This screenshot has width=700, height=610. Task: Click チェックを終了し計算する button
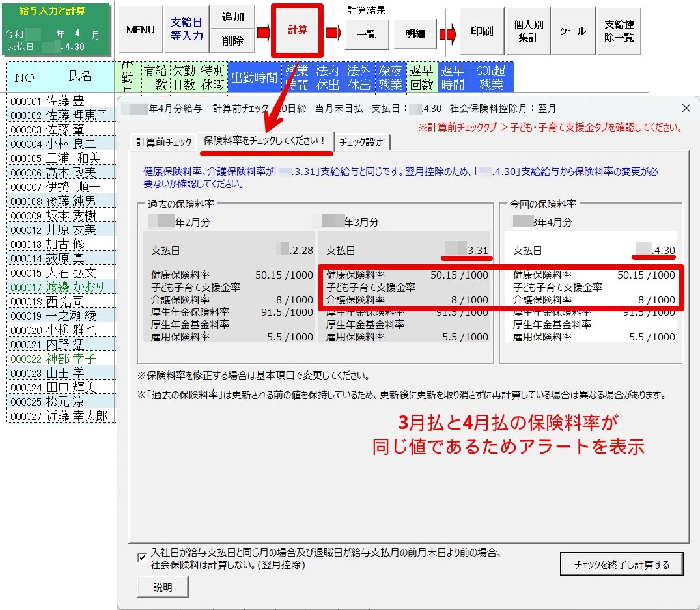pyautogui.click(x=621, y=564)
